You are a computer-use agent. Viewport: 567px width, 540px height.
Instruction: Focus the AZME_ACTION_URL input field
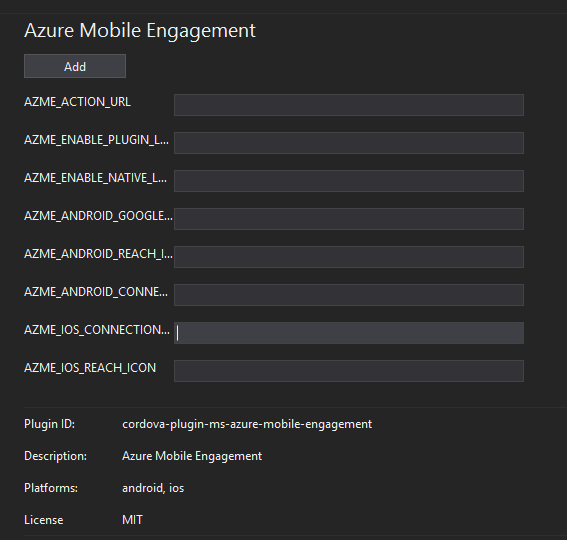(x=349, y=105)
